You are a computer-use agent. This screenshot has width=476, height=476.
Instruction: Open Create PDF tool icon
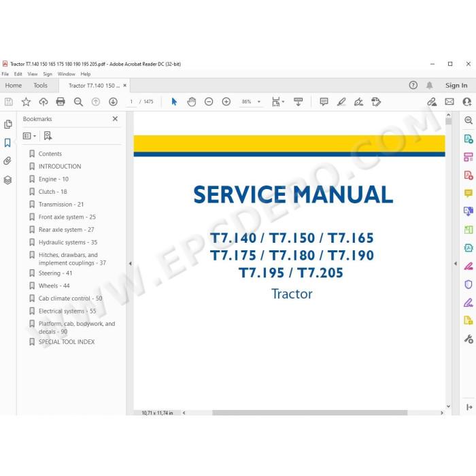click(x=469, y=175)
